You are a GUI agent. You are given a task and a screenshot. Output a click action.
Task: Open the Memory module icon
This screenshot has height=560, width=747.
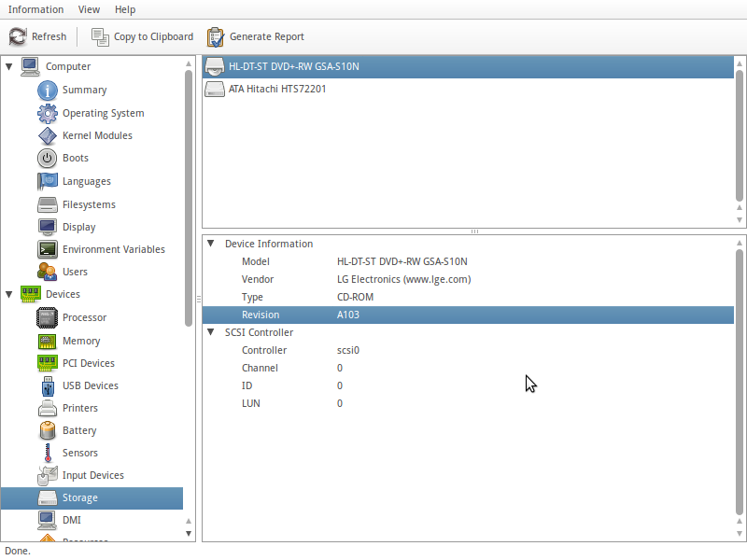pos(48,341)
